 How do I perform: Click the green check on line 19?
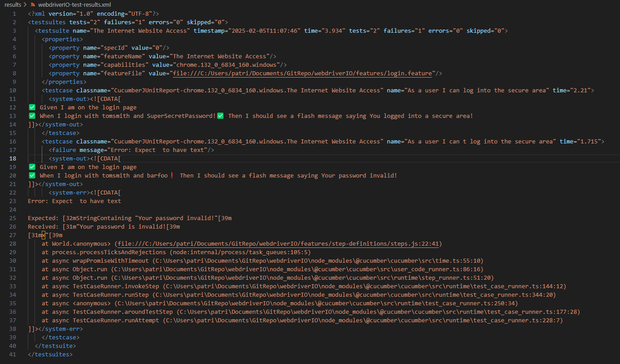click(32, 167)
